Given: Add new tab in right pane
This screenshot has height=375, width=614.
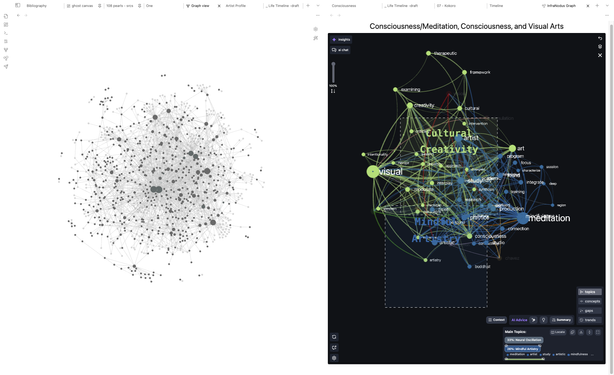Looking at the screenshot, I should pyautogui.click(x=597, y=5).
